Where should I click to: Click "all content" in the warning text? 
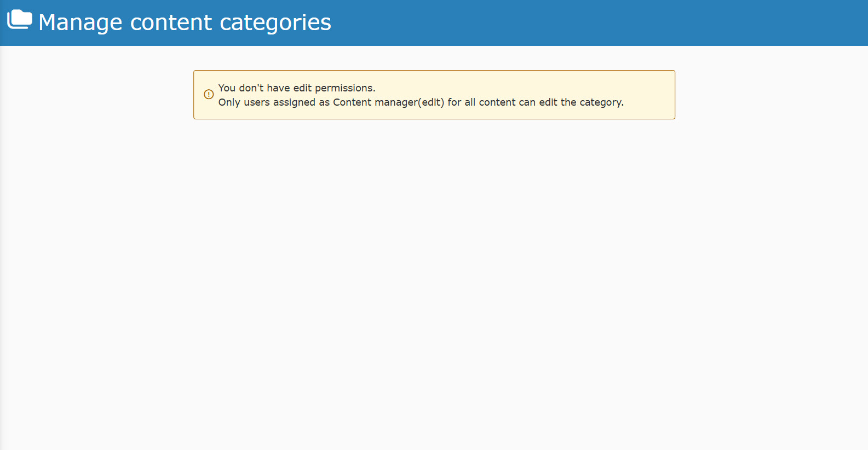tap(490, 102)
